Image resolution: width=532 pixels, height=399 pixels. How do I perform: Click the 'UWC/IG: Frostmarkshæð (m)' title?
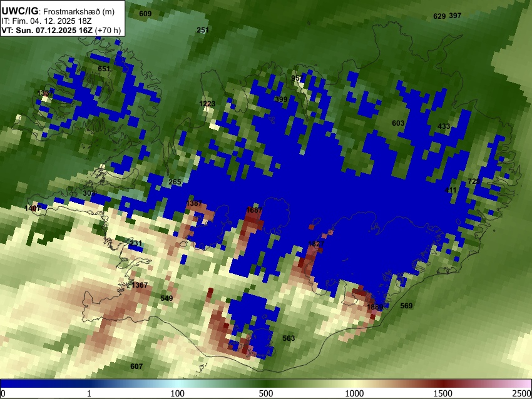tap(58, 11)
